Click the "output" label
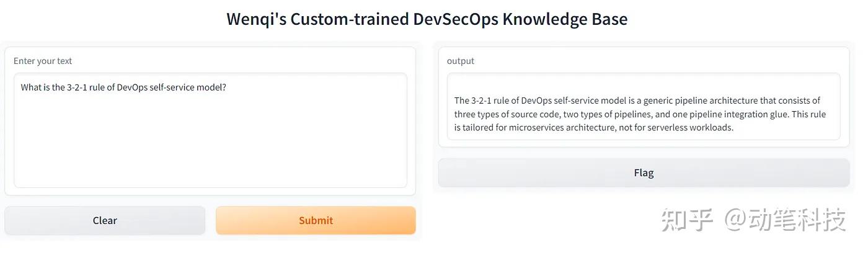868x255 pixels. (461, 61)
